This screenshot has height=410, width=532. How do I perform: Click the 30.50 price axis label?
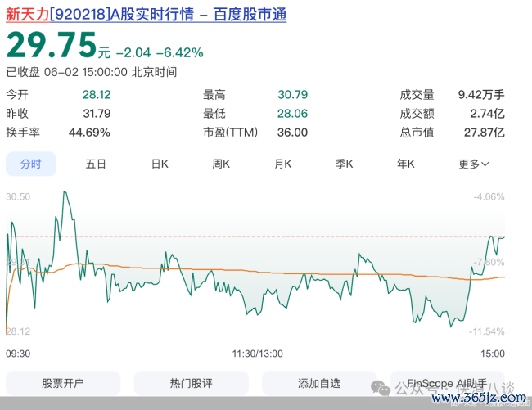(x=18, y=196)
